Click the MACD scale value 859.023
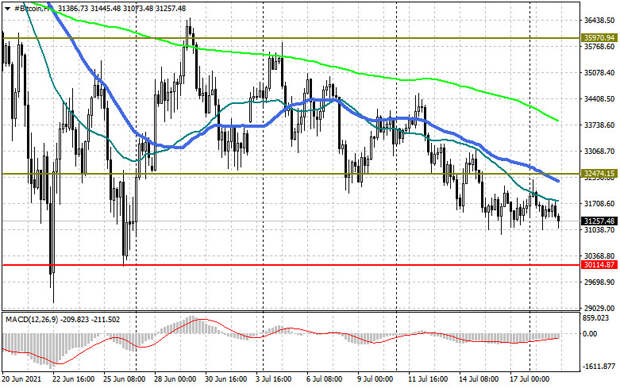 [595, 318]
